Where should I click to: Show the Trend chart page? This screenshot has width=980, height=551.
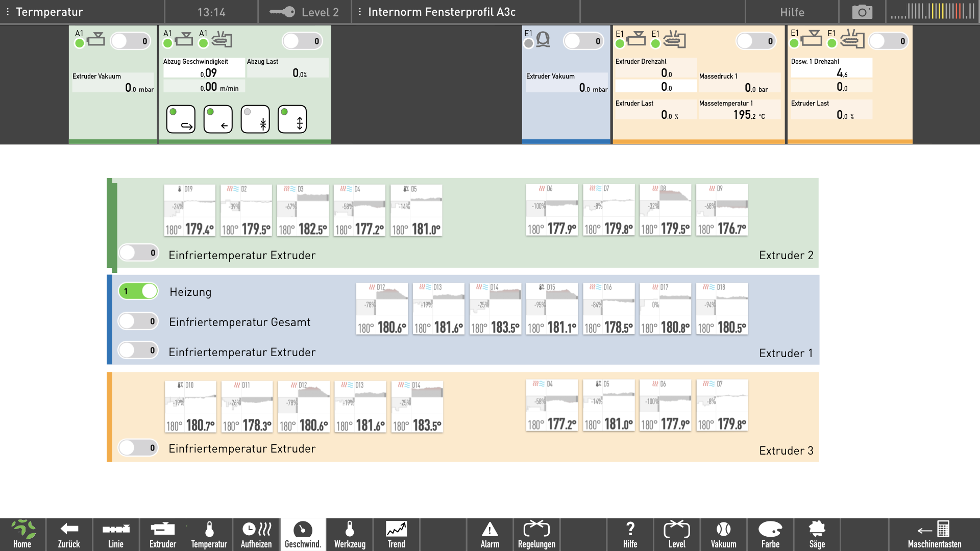pyautogui.click(x=397, y=535)
